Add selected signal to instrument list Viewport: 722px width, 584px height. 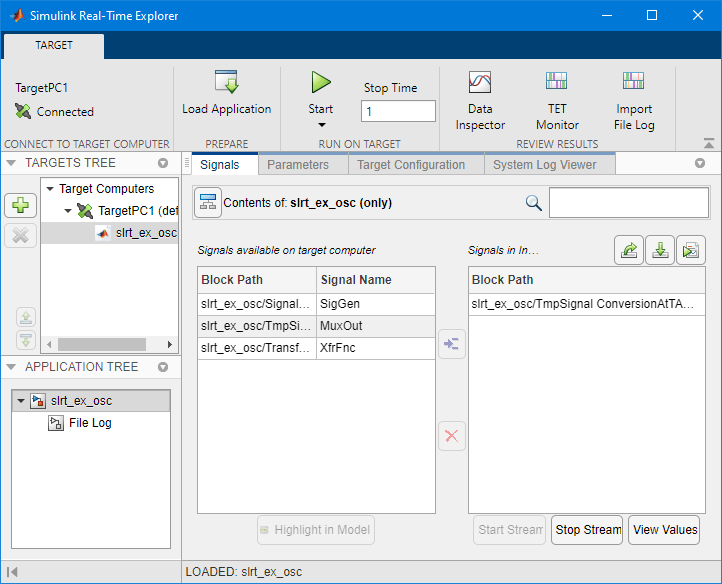pos(451,344)
